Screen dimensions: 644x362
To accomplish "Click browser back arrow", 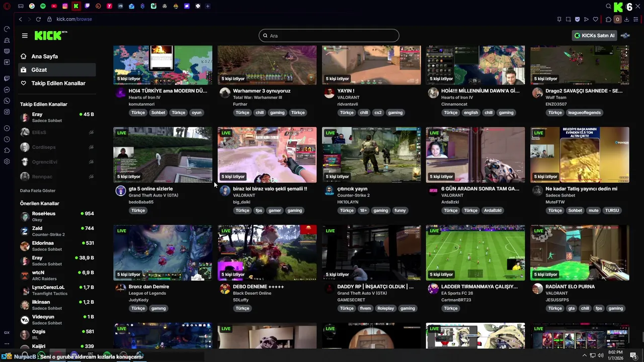I will point(20,19).
